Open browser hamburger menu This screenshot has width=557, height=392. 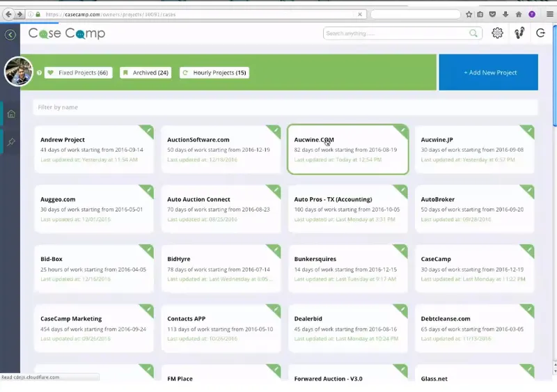click(549, 14)
